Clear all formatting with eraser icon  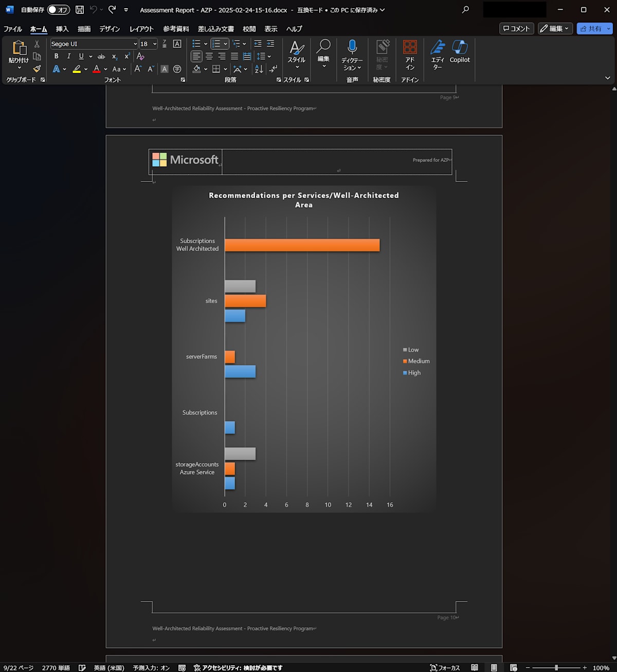tap(140, 57)
